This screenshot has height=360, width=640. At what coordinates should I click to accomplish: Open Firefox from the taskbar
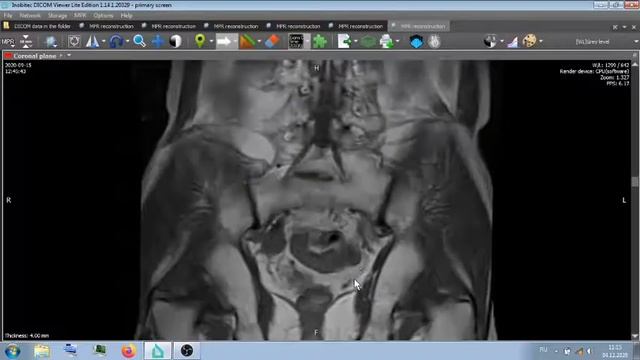point(129,351)
